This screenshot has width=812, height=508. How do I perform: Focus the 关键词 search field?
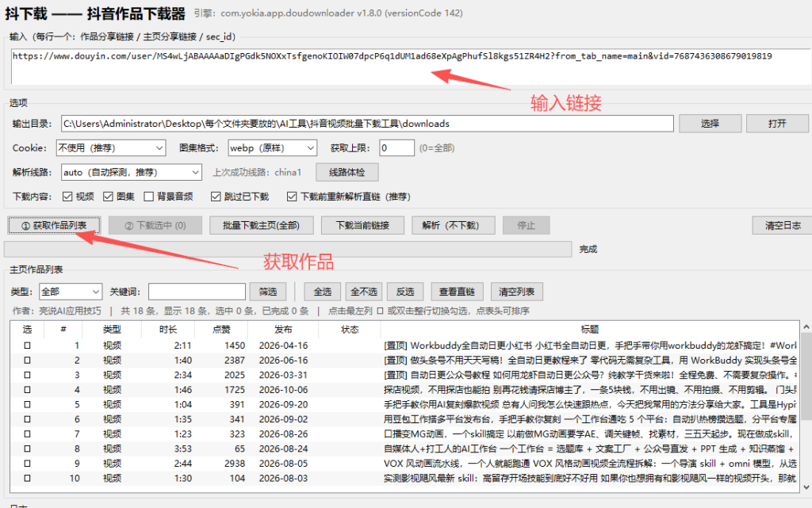pyautogui.click(x=197, y=292)
